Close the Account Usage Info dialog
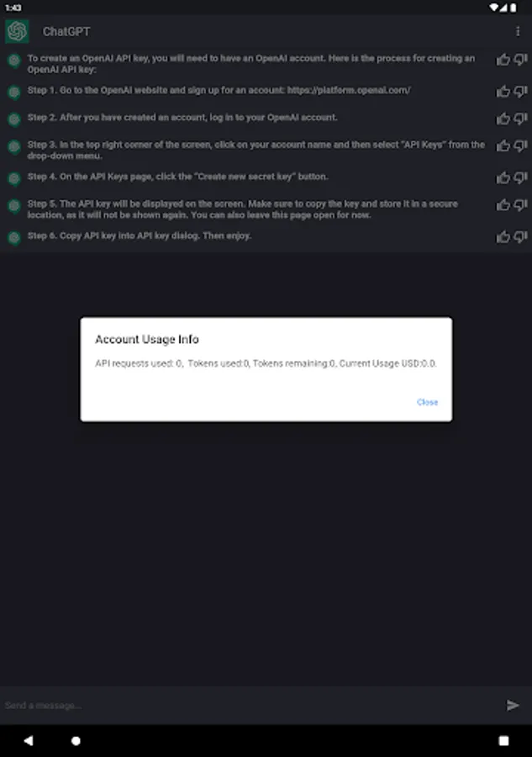 427,402
